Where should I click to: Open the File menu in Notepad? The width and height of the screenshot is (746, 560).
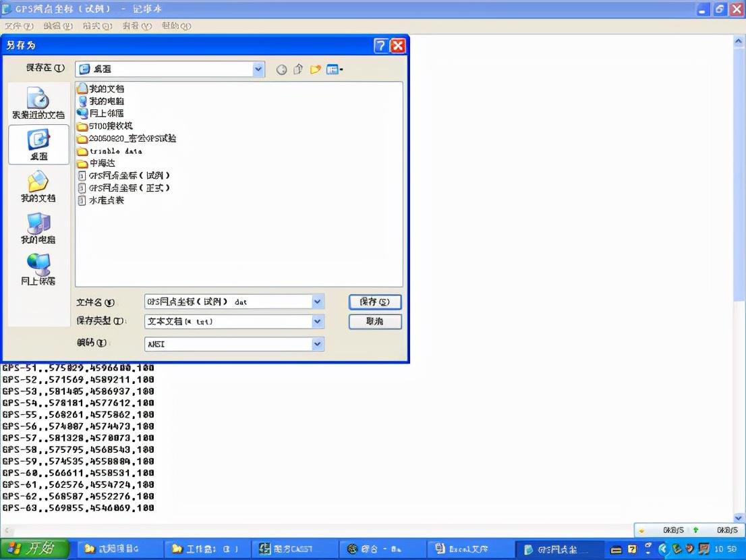[19, 26]
